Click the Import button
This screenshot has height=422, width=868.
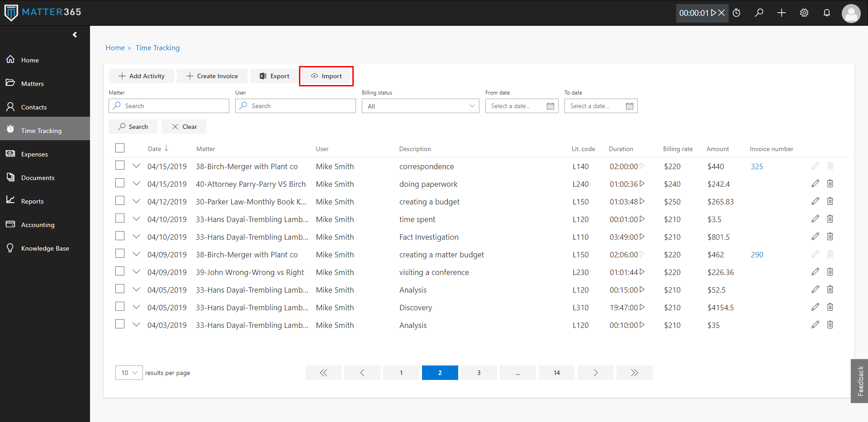[x=326, y=76]
